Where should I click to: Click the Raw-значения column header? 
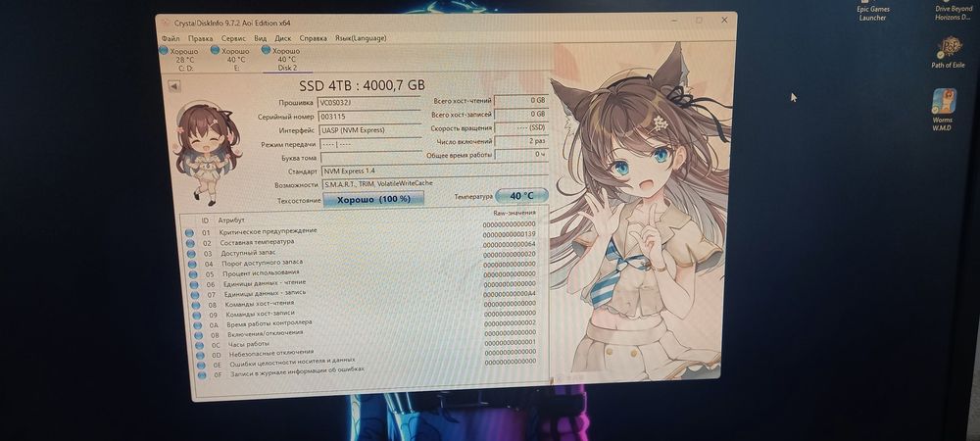tap(514, 214)
